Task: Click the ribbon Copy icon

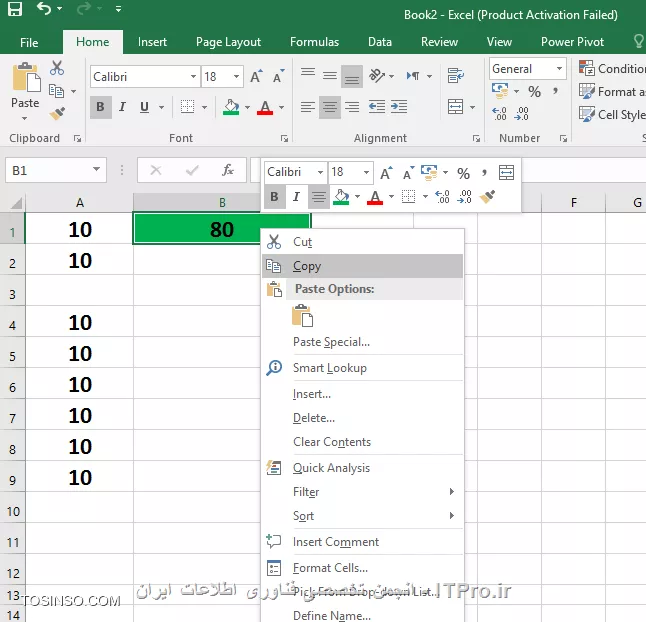Action: click(x=56, y=91)
